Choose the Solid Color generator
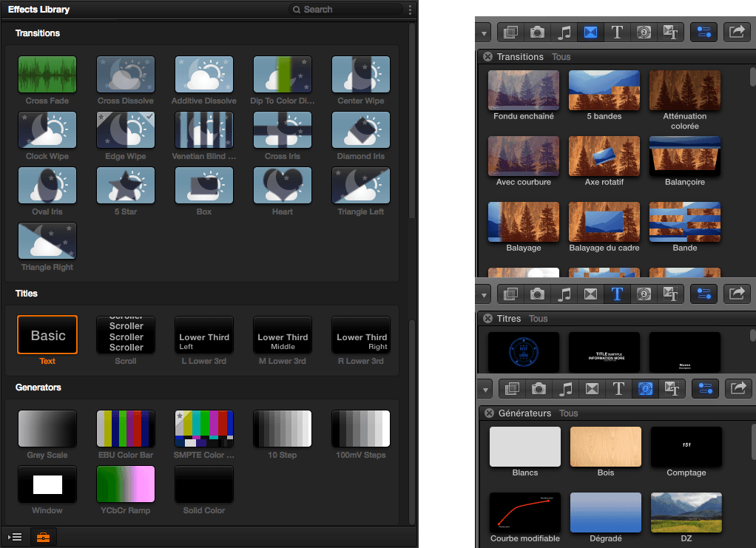The height and width of the screenshot is (548, 756). click(x=204, y=484)
